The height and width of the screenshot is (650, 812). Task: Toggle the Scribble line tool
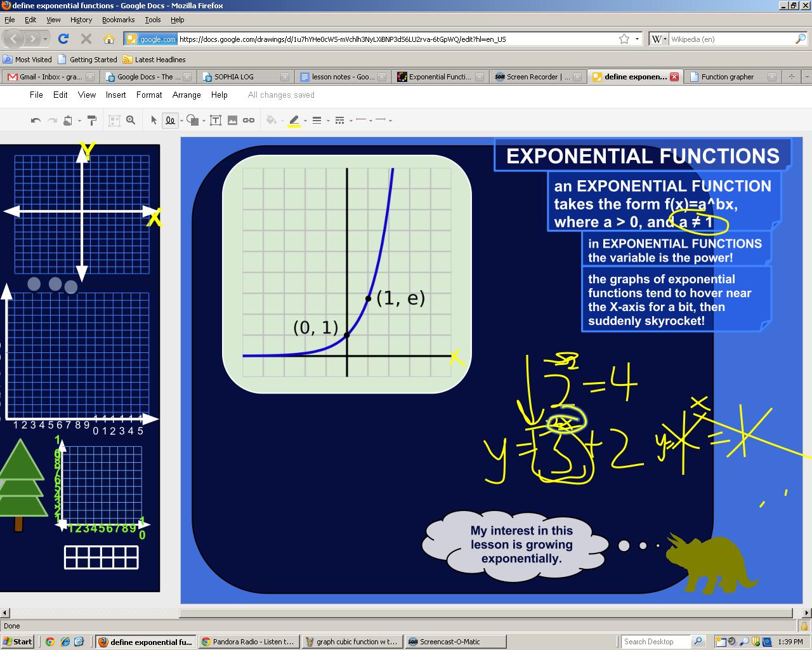(x=170, y=120)
